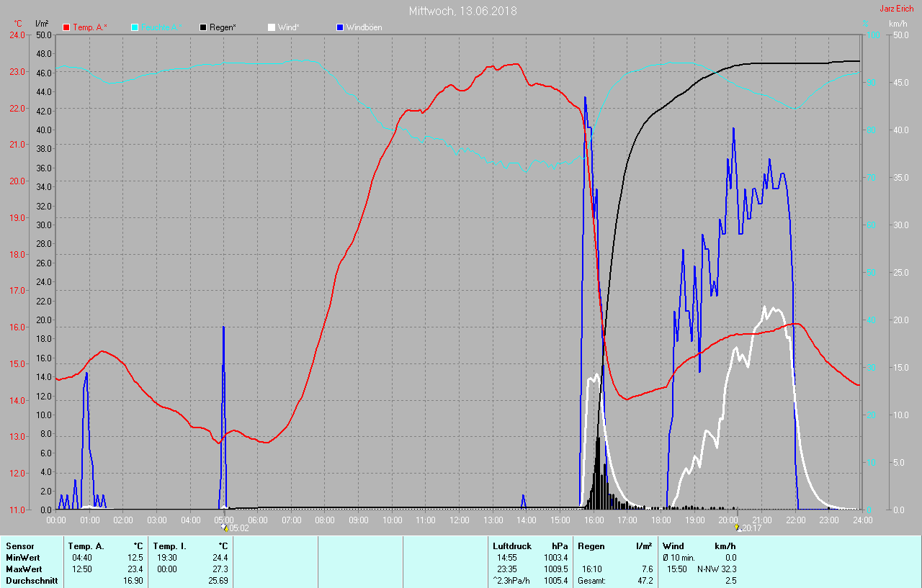Image resolution: width=922 pixels, height=588 pixels.
Task: Click the '05:02' sunrise time label
Action: click(x=238, y=528)
